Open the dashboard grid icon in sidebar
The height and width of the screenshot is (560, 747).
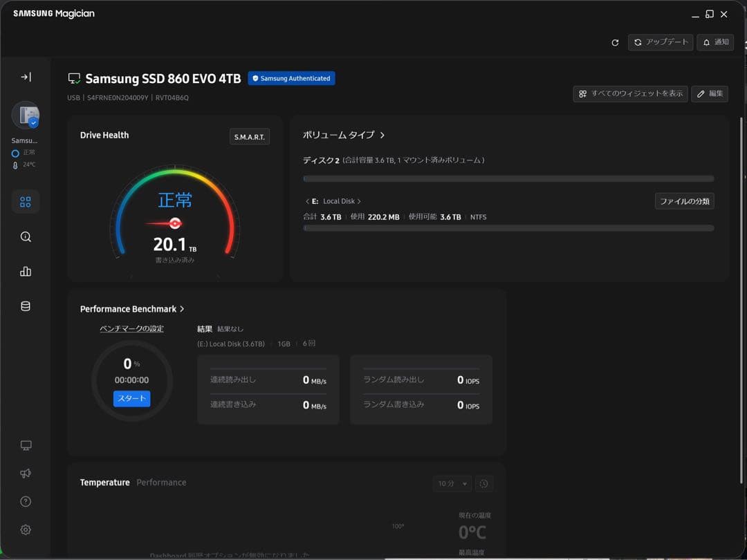coord(26,202)
